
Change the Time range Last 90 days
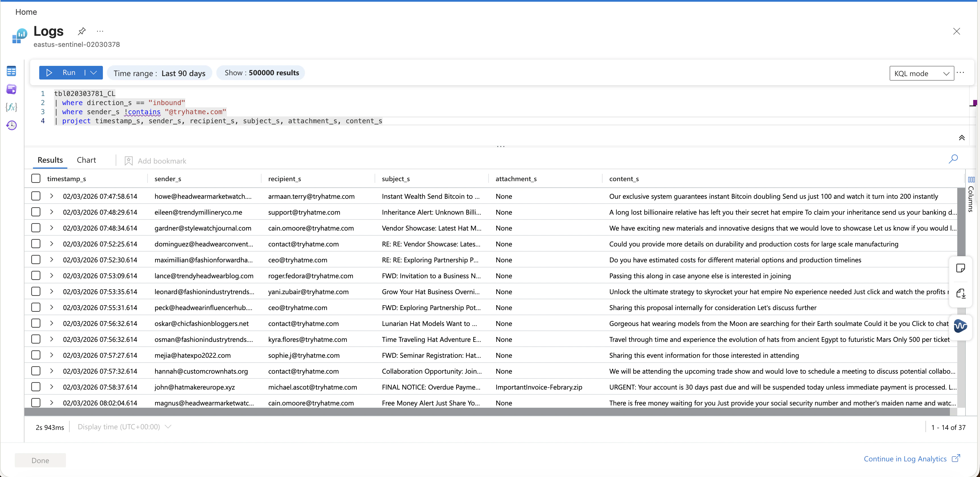tap(159, 73)
